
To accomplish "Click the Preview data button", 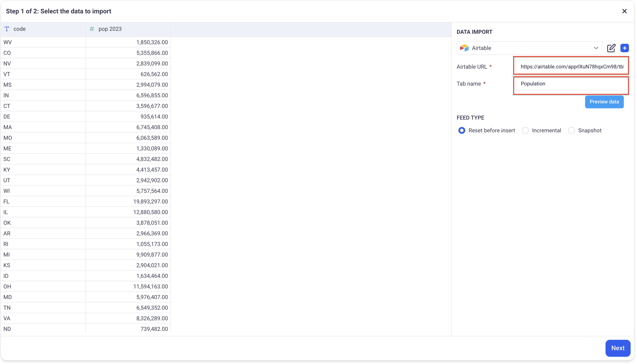I will 604,102.
